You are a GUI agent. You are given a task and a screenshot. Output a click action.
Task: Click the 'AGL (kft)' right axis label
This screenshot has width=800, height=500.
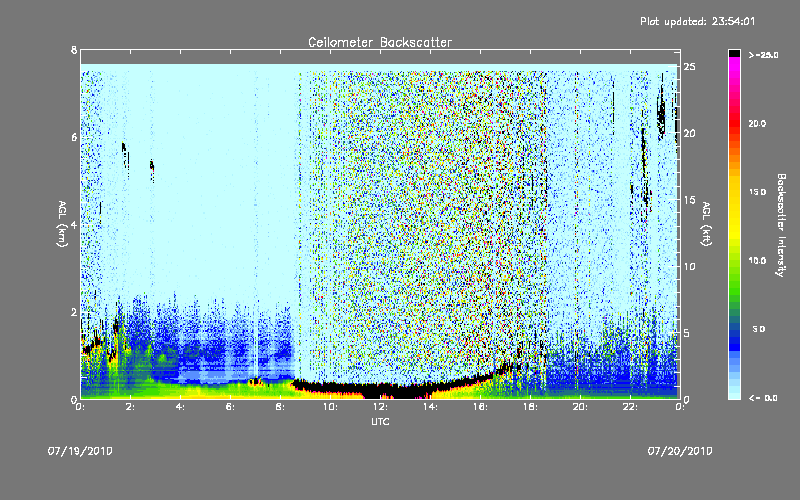coord(706,224)
